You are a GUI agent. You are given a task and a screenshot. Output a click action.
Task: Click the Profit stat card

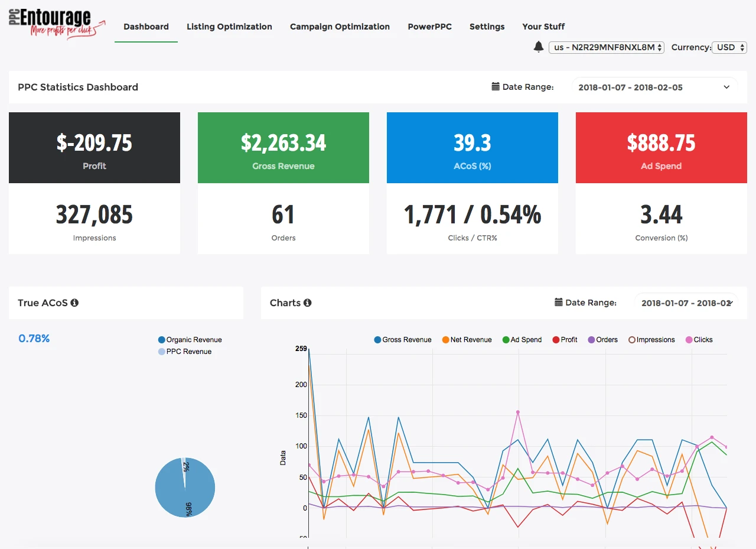click(94, 148)
